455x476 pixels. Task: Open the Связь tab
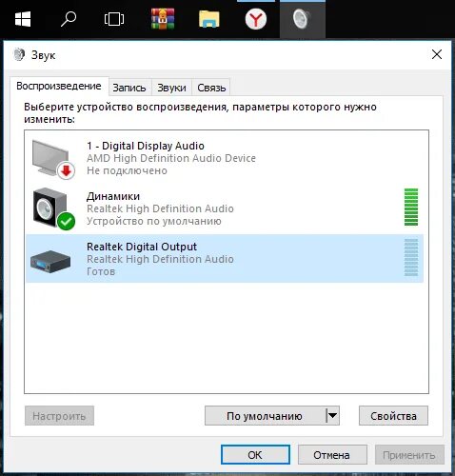[x=211, y=88]
